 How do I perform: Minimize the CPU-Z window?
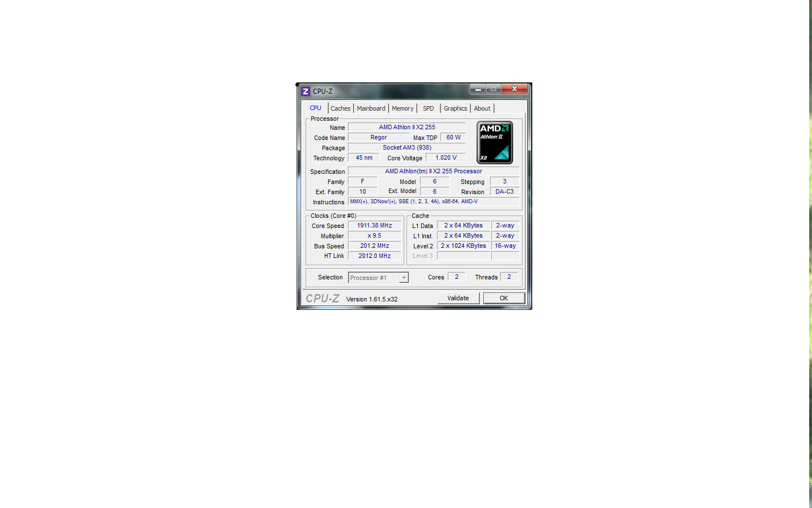(x=478, y=89)
